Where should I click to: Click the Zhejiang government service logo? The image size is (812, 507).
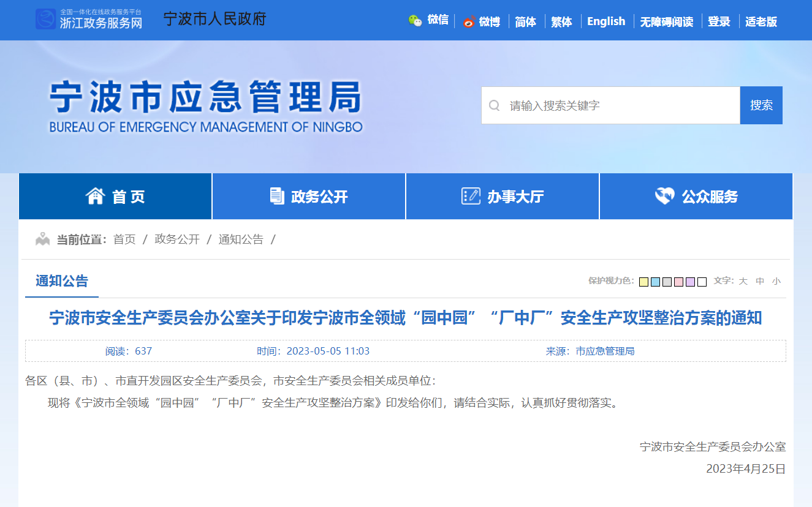(45, 20)
